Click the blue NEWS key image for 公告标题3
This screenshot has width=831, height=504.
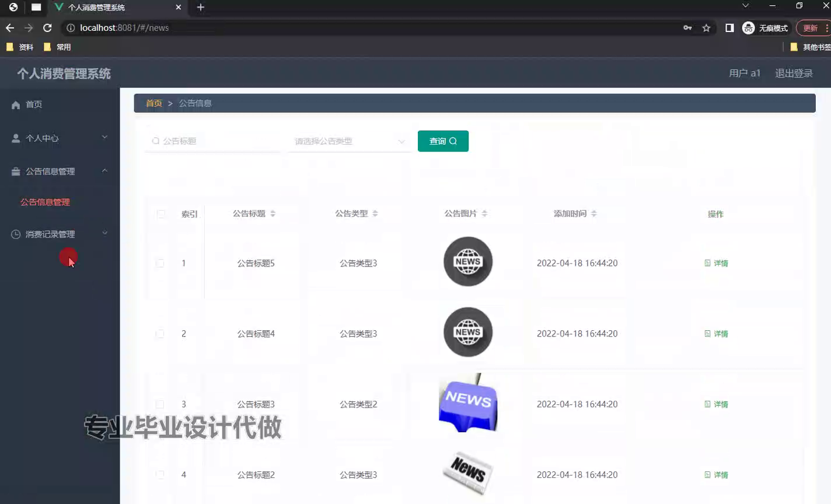tap(468, 403)
